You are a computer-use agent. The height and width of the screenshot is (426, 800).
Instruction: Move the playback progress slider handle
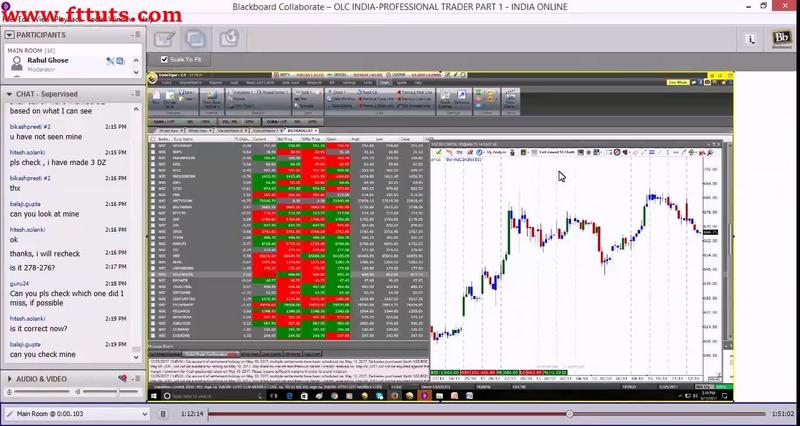[570, 414]
